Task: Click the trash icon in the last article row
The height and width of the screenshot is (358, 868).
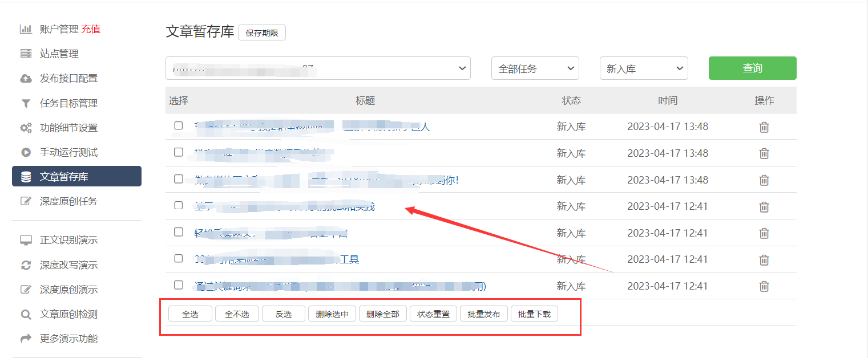Action: (x=764, y=286)
